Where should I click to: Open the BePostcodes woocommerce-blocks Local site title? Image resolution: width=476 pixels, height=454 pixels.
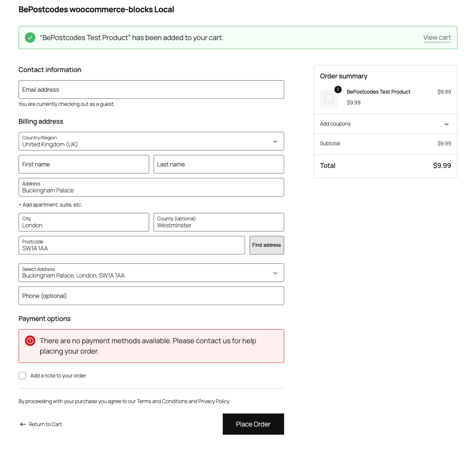tap(96, 10)
